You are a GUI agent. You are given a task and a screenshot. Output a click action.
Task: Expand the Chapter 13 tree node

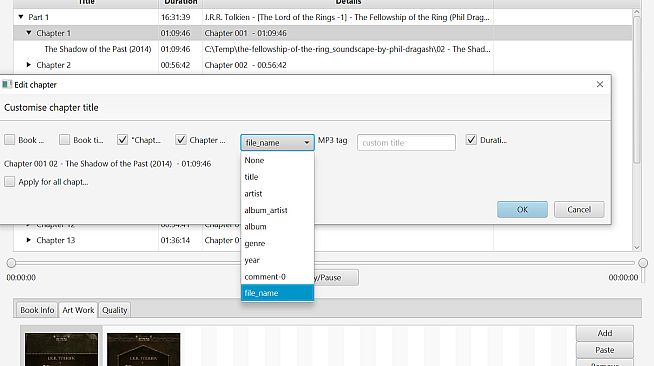click(x=29, y=240)
